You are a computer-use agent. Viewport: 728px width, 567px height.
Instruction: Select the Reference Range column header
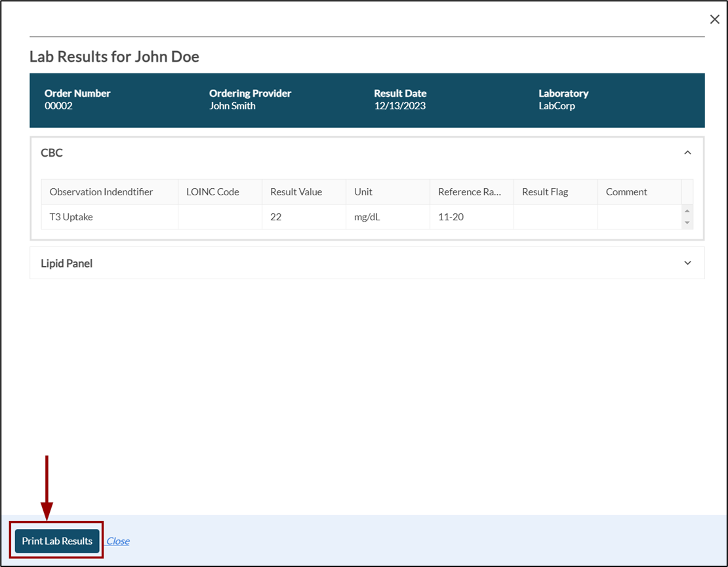tap(470, 192)
